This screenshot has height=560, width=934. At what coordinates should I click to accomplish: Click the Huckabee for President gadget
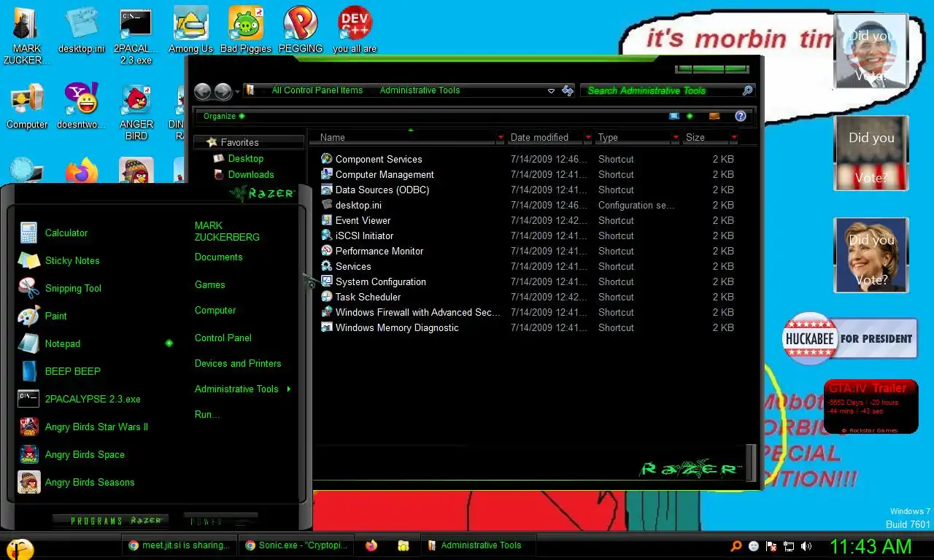tap(850, 338)
